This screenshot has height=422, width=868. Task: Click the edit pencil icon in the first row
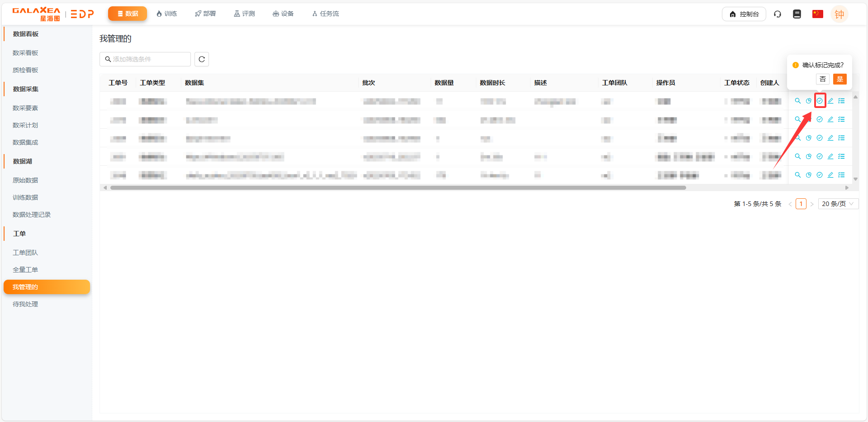[x=830, y=101]
